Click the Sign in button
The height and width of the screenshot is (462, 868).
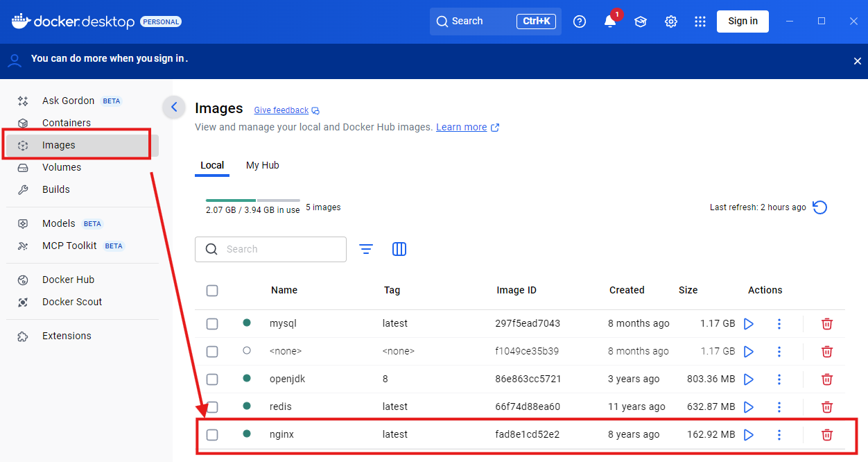coord(743,22)
